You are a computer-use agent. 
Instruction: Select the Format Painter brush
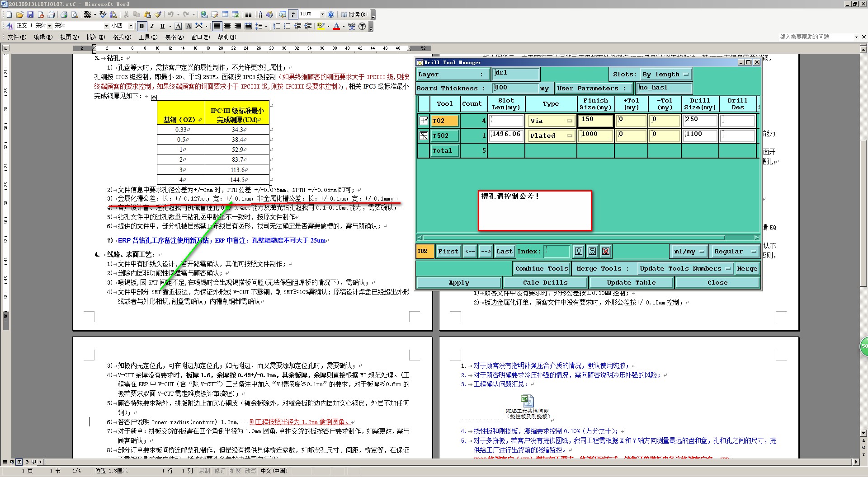158,14
